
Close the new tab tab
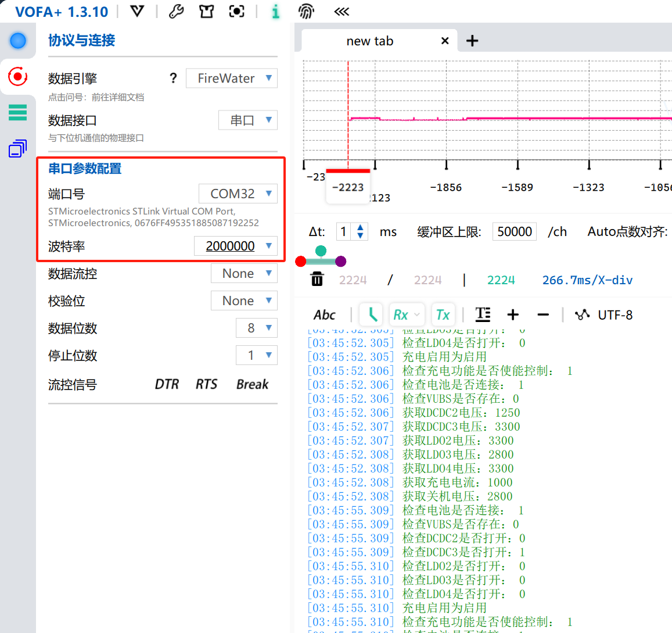[x=445, y=41]
